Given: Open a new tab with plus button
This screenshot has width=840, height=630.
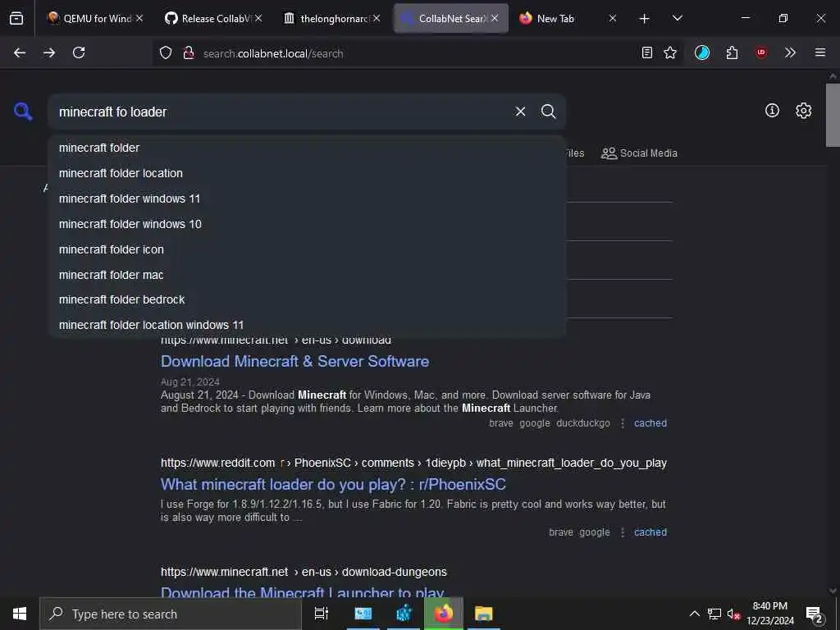Looking at the screenshot, I should (645, 19).
